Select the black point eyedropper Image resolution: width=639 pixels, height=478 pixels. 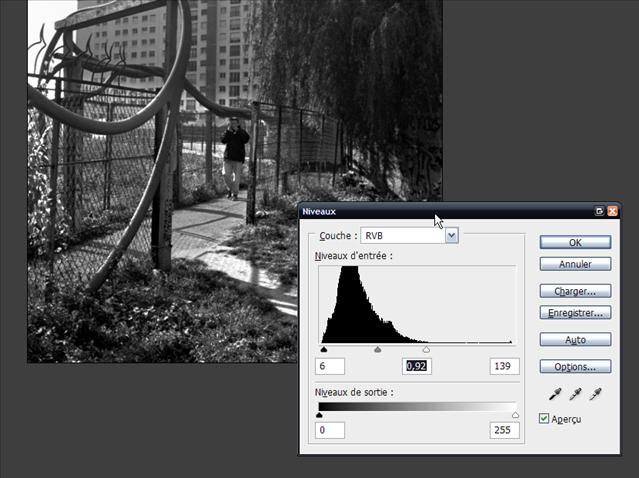(x=555, y=394)
